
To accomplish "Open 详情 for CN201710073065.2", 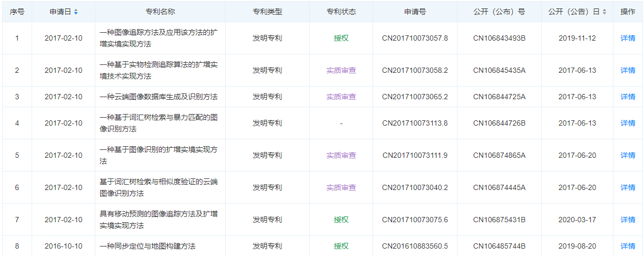I will pyautogui.click(x=628, y=97).
